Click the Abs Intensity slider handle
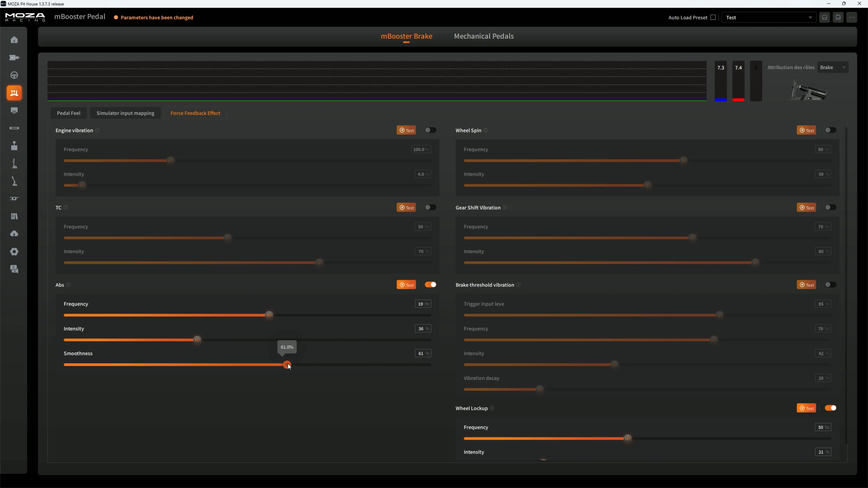868x488 pixels. tap(197, 340)
